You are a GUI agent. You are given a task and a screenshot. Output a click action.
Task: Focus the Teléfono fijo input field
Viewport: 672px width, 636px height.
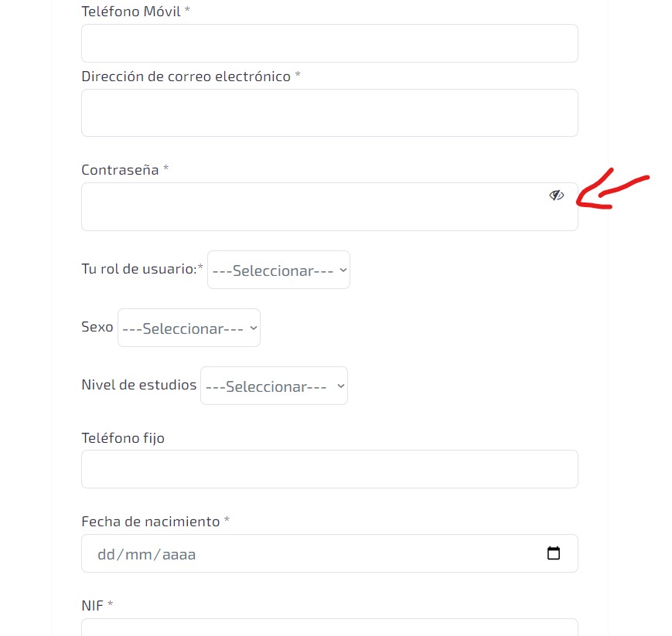click(329, 469)
